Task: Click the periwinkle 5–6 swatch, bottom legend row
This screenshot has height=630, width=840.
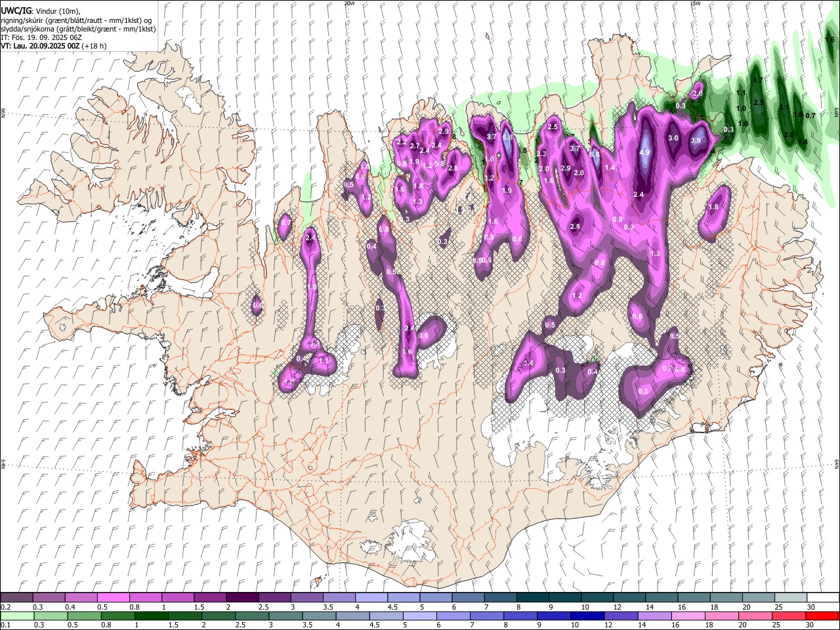Action: pos(420,616)
